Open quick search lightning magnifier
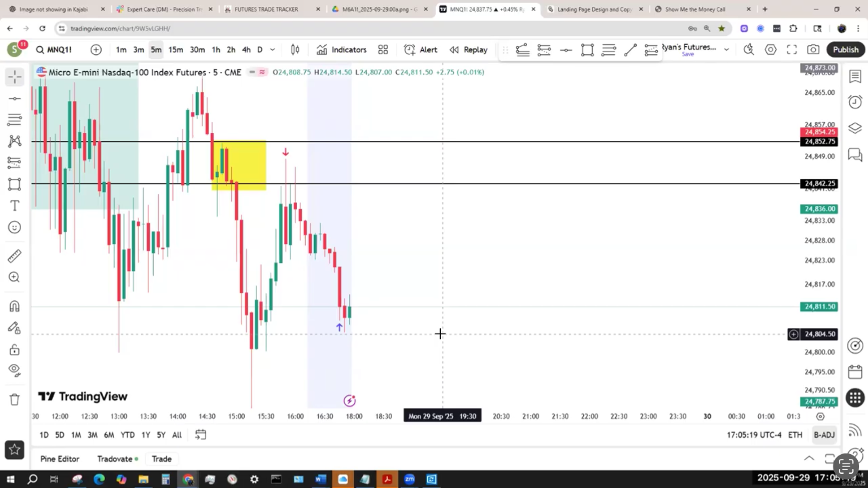This screenshot has height=488, width=868. click(749, 49)
